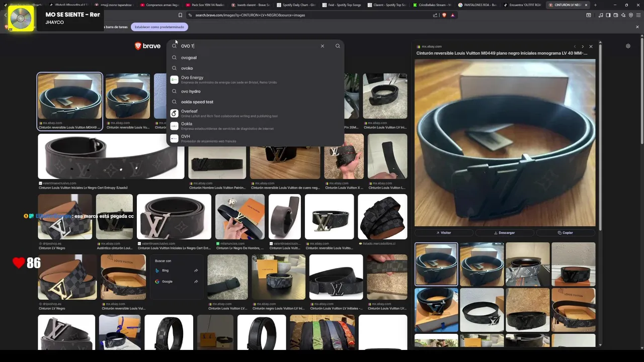Image resolution: width=644 pixels, height=362 pixels.
Task: Open the dripshop.es Cinturon LV Negro silver-buckle thumbnail
Action: click(x=65, y=217)
